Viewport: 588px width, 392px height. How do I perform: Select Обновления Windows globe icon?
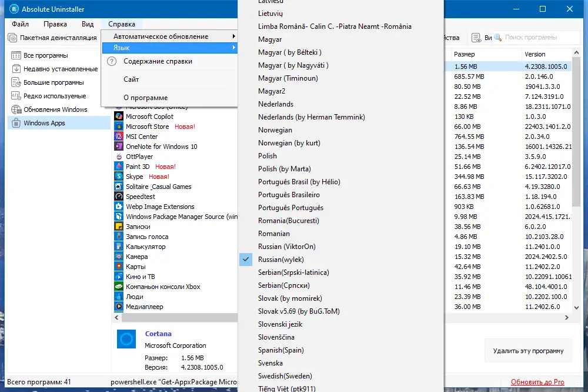pos(16,109)
